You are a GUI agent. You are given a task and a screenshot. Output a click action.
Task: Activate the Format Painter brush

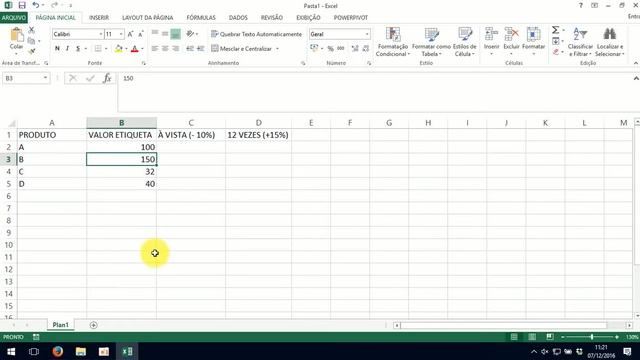[31, 51]
